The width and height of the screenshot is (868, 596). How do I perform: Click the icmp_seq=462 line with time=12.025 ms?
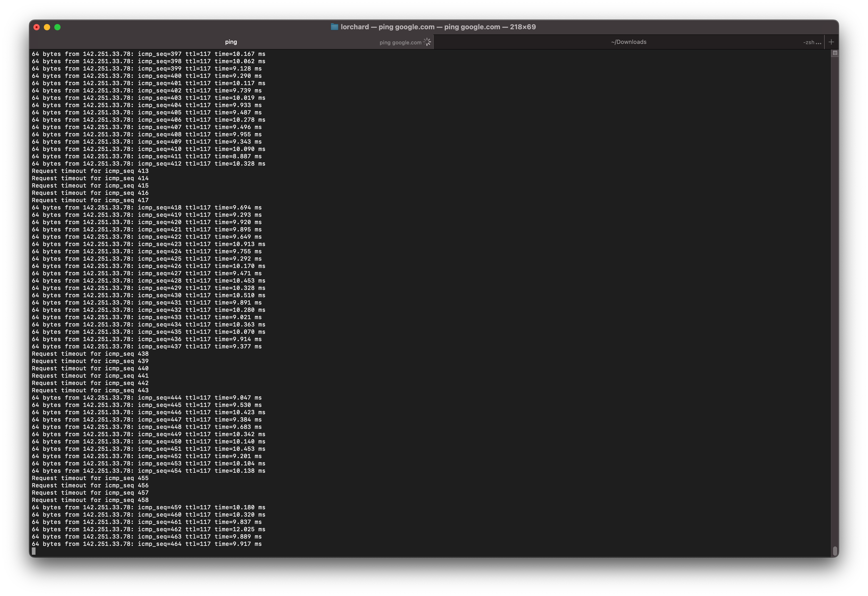click(148, 529)
